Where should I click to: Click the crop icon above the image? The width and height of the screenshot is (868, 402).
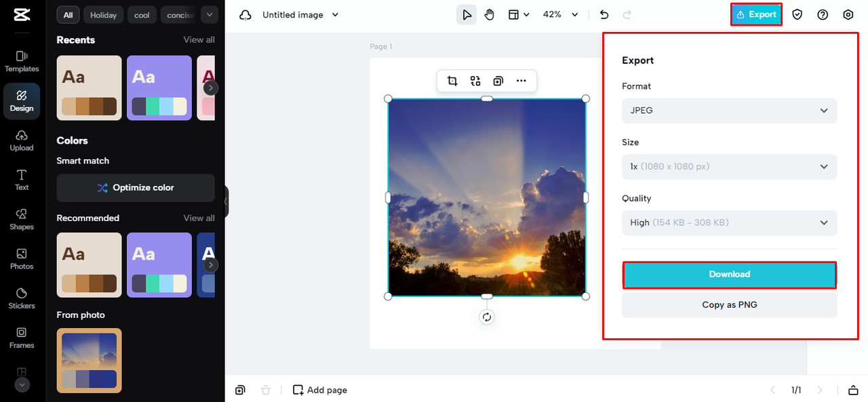452,81
